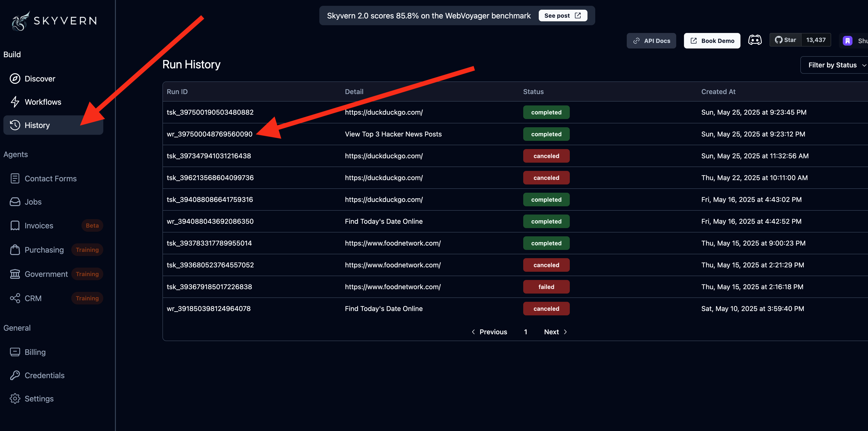Select History in the sidebar
The image size is (868, 431).
click(37, 125)
